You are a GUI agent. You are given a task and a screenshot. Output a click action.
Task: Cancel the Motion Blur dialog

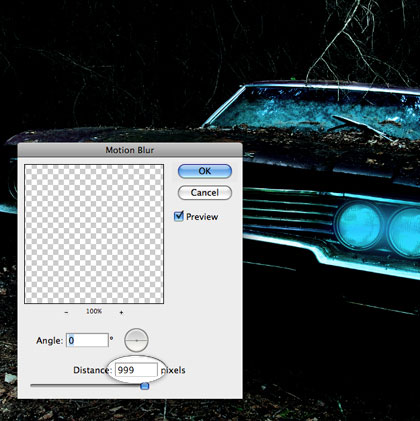[x=205, y=193]
